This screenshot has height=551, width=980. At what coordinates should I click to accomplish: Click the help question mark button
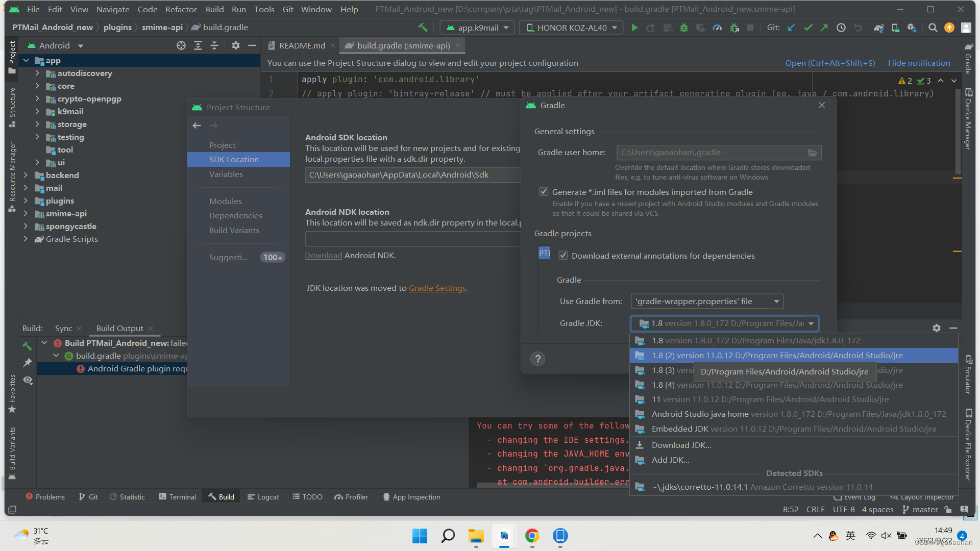pyautogui.click(x=537, y=359)
